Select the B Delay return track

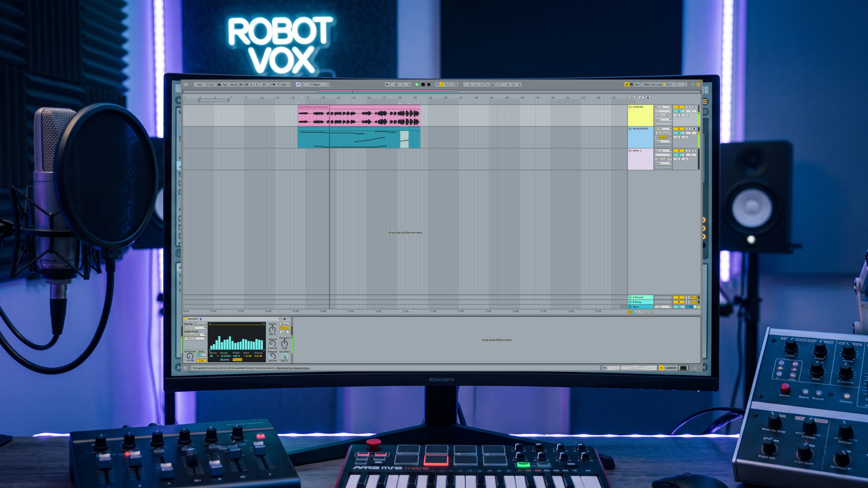point(640,302)
